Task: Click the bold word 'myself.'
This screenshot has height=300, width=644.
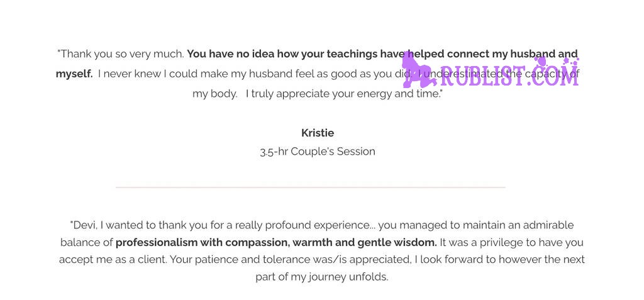Action: coord(74,74)
